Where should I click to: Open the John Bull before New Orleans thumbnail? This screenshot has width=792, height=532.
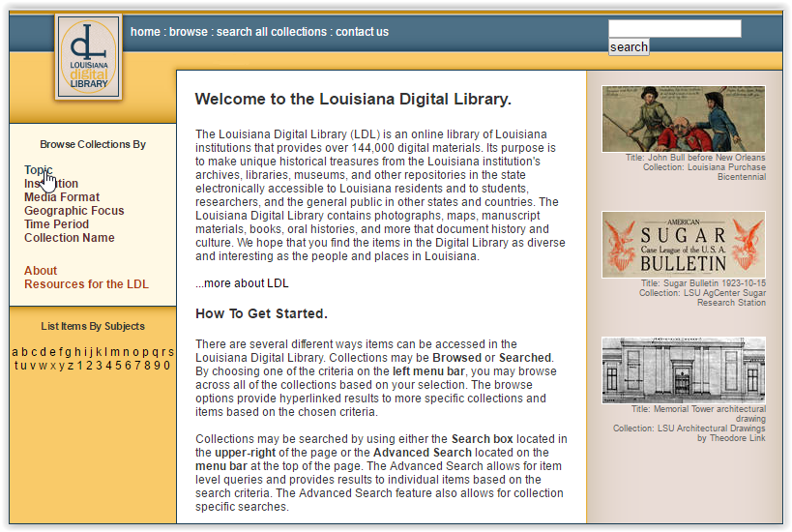coord(684,119)
